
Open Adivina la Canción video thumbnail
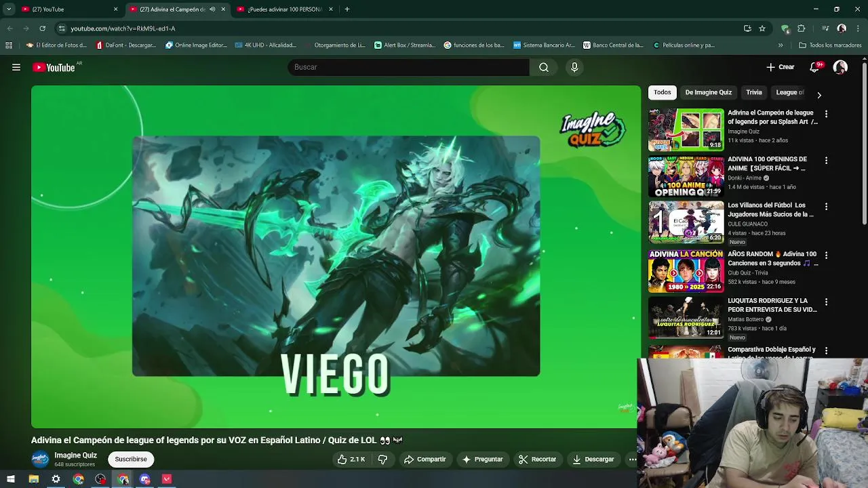click(686, 271)
